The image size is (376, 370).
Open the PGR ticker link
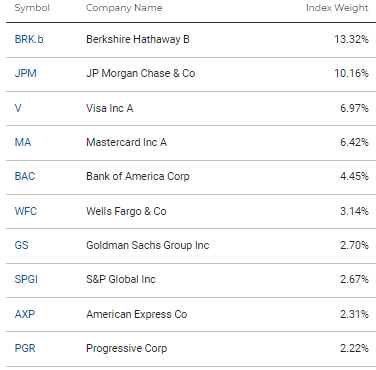(25, 348)
